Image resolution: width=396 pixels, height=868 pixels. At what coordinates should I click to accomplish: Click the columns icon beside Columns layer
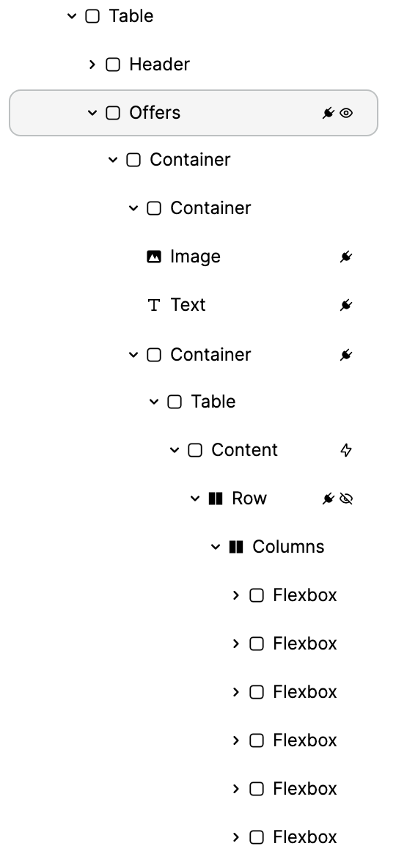point(236,547)
